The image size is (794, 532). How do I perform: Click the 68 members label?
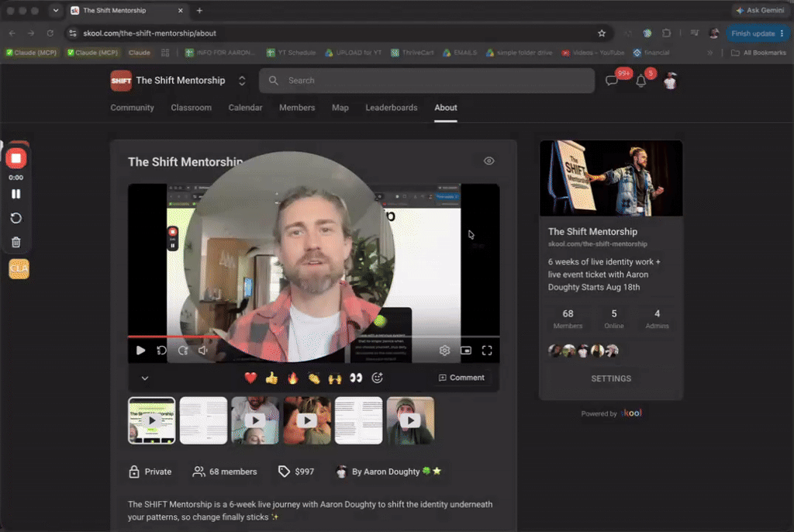(x=225, y=472)
